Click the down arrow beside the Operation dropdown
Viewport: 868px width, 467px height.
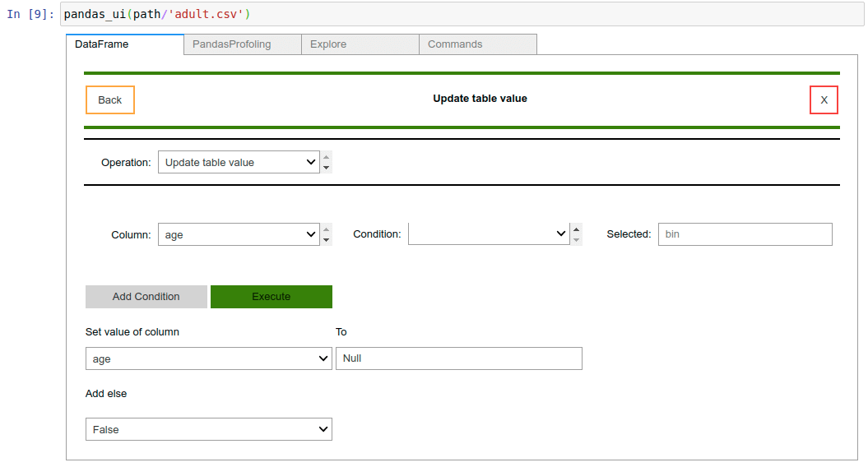(327, 168)
